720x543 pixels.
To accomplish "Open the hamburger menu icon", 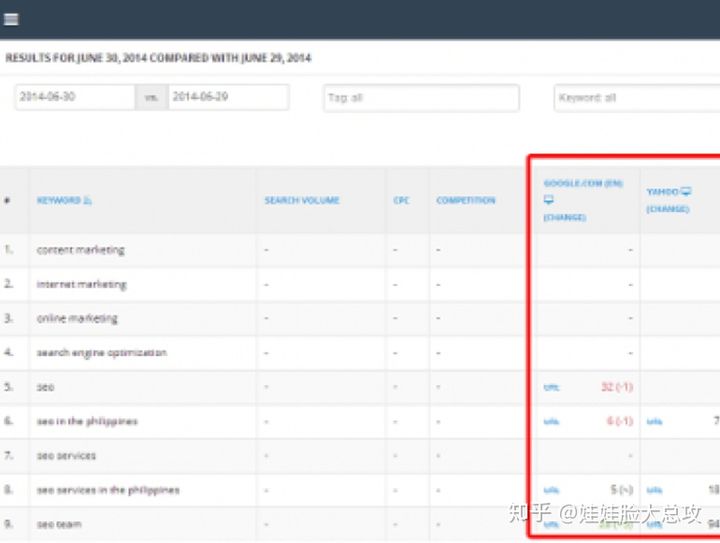I will pyautogui.click(x=11, y=19).
